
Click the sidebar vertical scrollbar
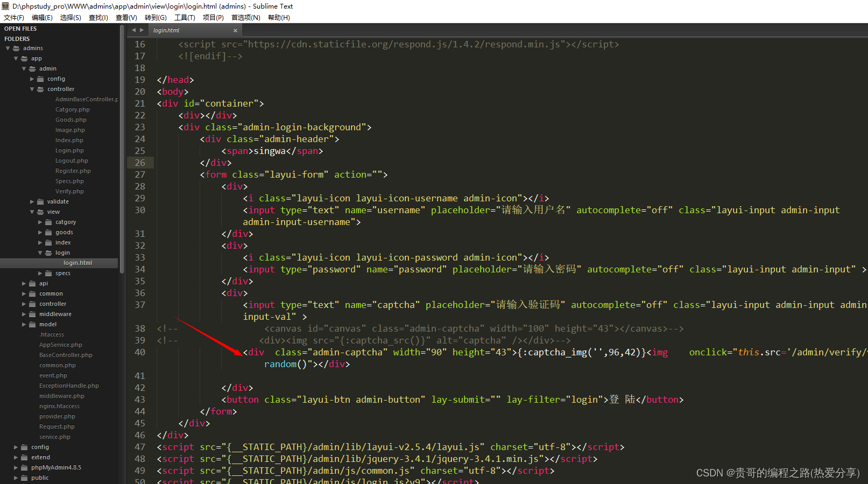[x=122, y=150]
